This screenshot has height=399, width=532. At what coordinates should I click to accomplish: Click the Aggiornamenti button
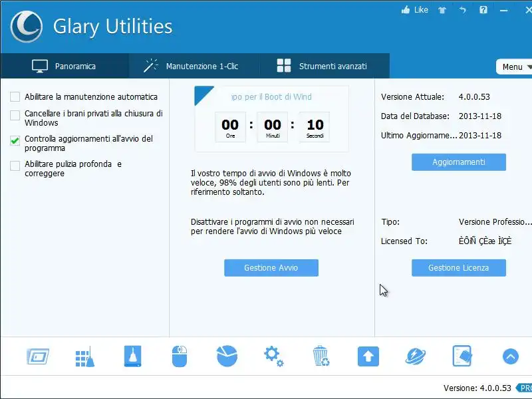(x=459, y=162)
